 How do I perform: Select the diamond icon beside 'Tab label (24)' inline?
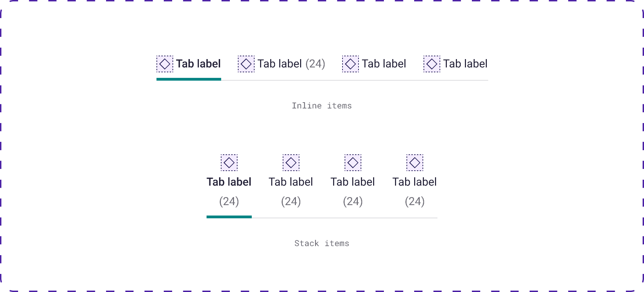pos(246,64)
